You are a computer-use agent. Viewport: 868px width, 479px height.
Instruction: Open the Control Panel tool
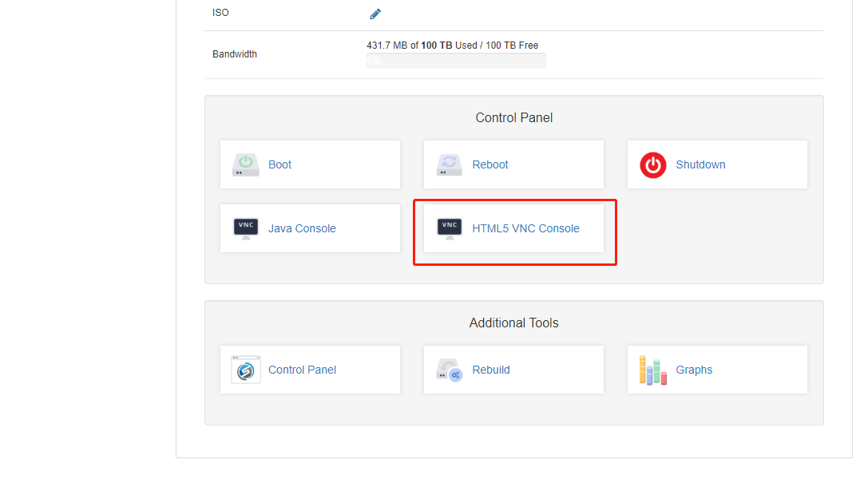point(302,369)
